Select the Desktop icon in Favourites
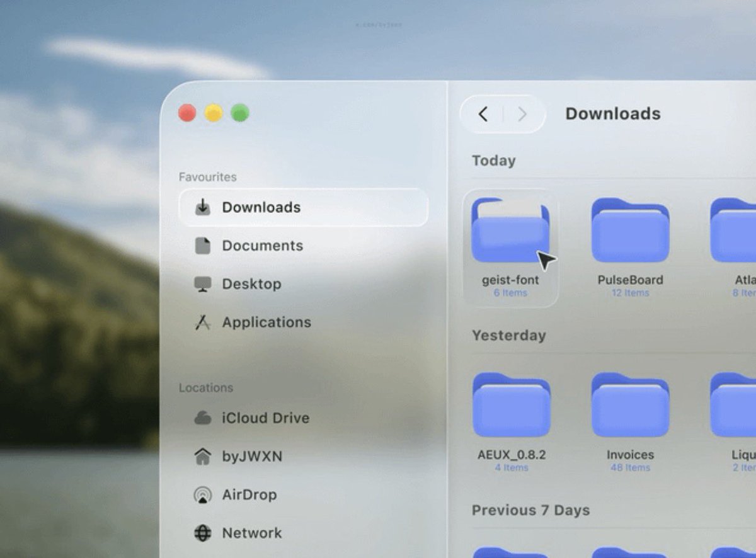Viewport: 756px width, 558px height. click(202, 284)
